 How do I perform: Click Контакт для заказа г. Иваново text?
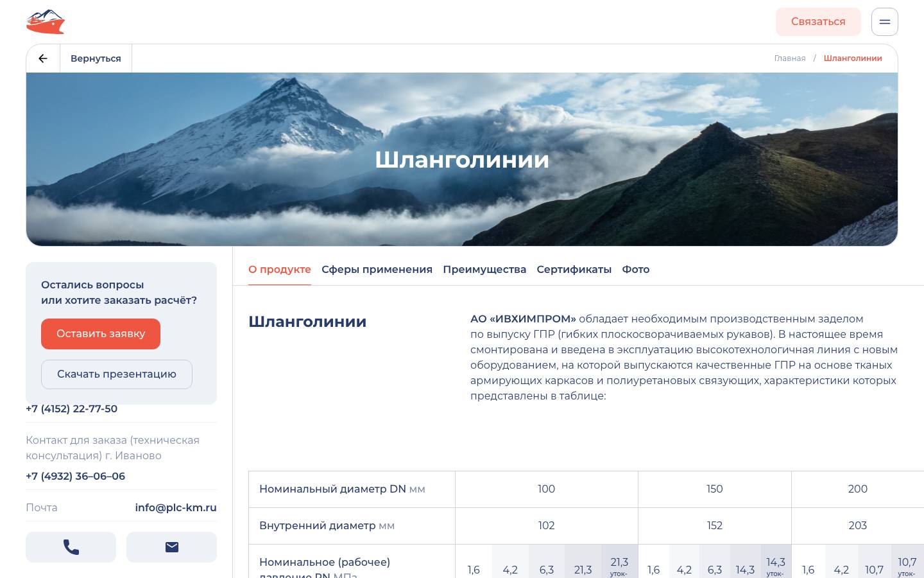(112, 448)
